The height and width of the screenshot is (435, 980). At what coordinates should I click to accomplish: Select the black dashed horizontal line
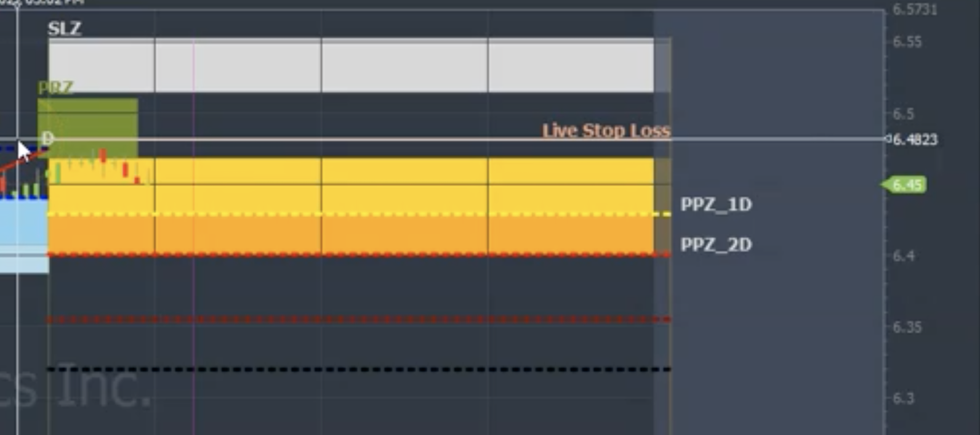(x=359, y=369)
